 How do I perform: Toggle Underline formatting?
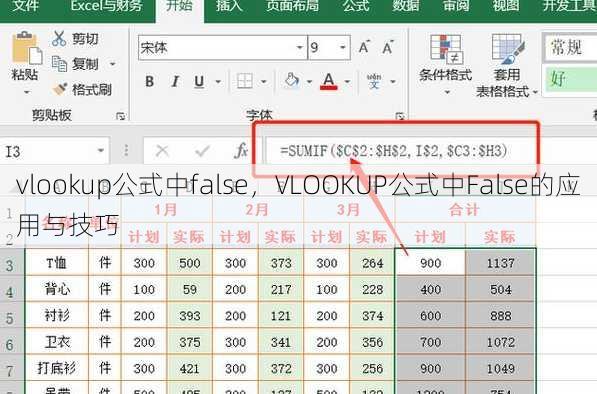pyautogui.click(x=199, y=81)
